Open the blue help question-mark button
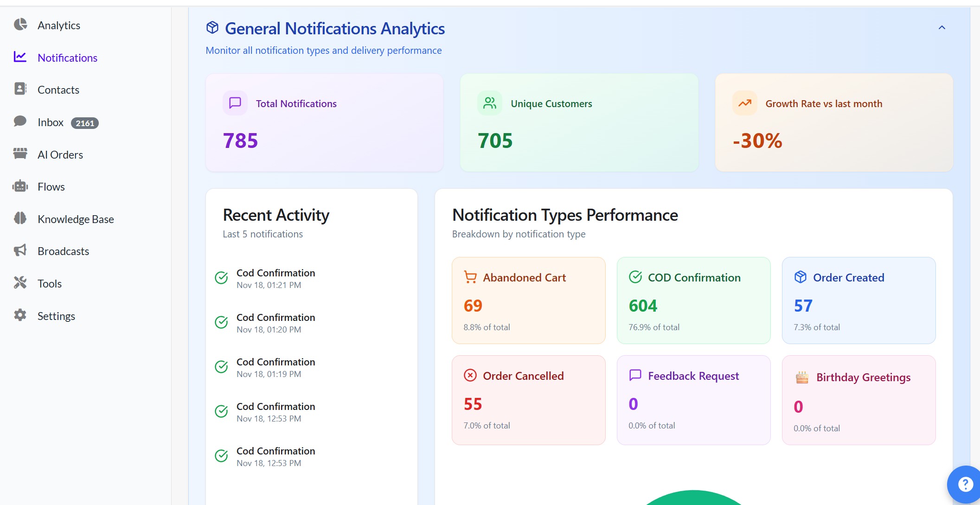Screen dimensions: 980x505 click(965, 485)
